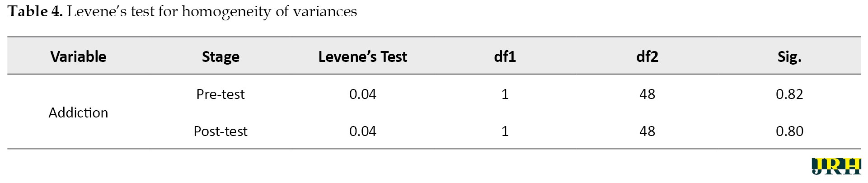Click the Pre-test df2 value 48
The image size is (868, 183).
pos(647,94)
